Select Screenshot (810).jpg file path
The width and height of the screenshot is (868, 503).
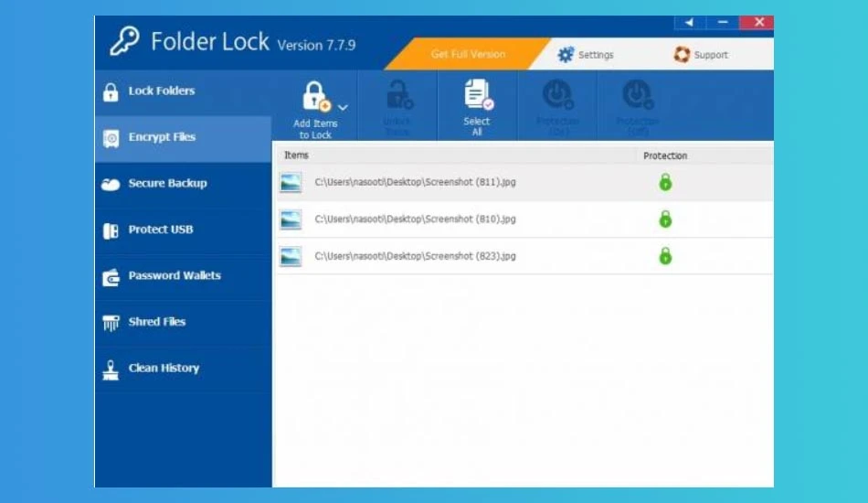point(415,219)
